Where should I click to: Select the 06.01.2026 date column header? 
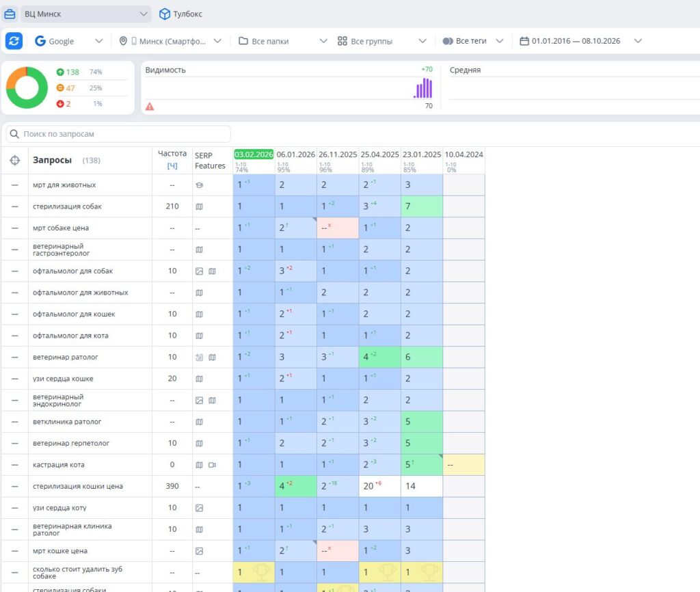(295, 154)
